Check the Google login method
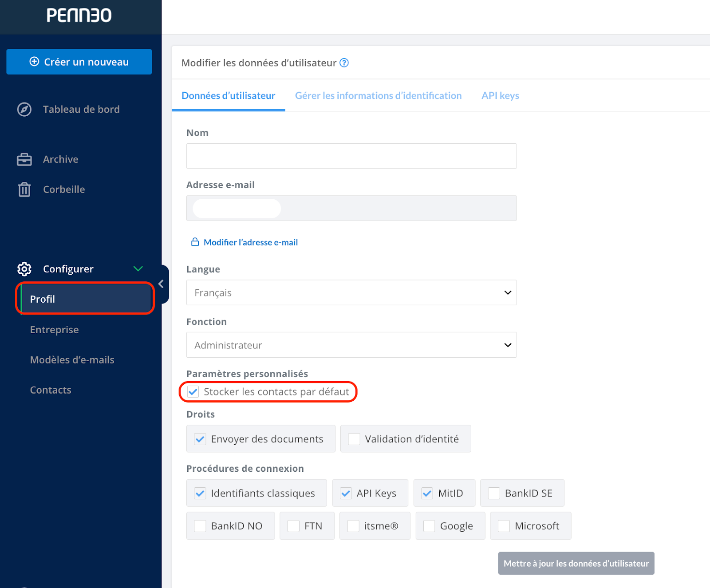 pyautogui.click(x=429, y=526)
